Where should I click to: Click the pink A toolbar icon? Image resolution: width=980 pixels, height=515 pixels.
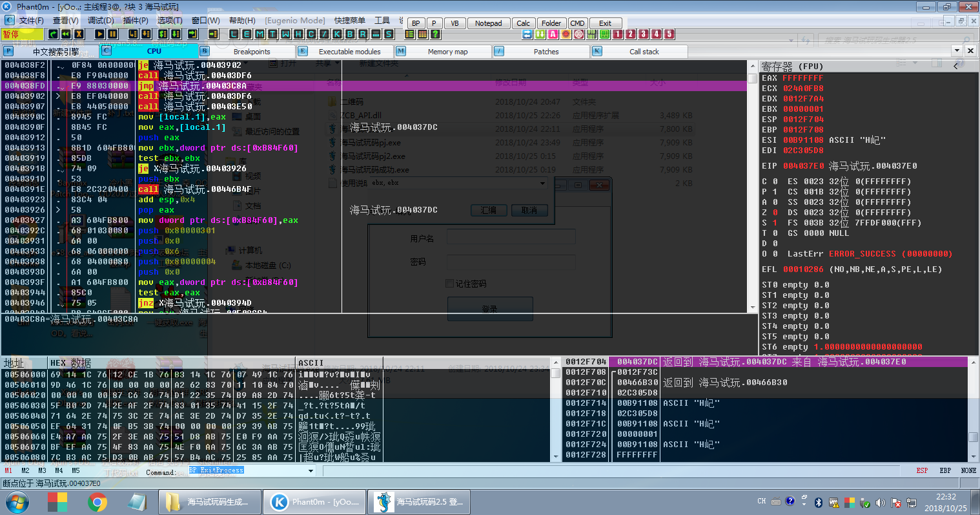tap(553, 34)
